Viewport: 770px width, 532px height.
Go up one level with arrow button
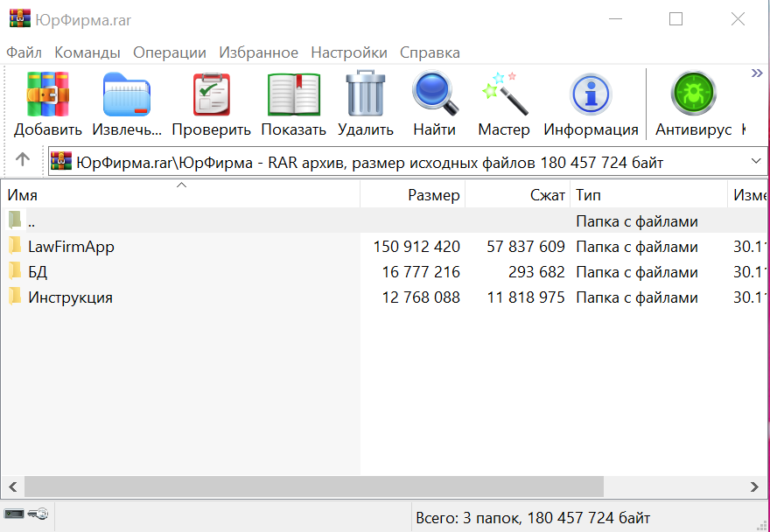pos(23,161)
